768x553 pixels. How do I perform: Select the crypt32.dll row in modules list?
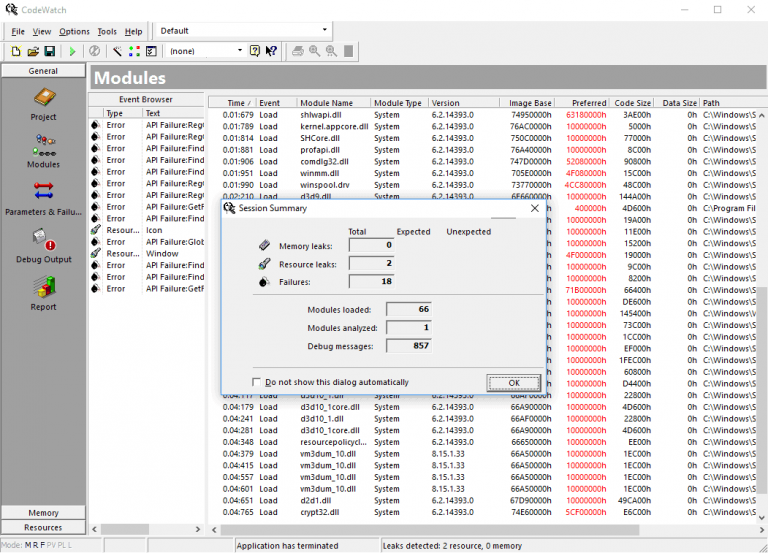pos(320,511)
